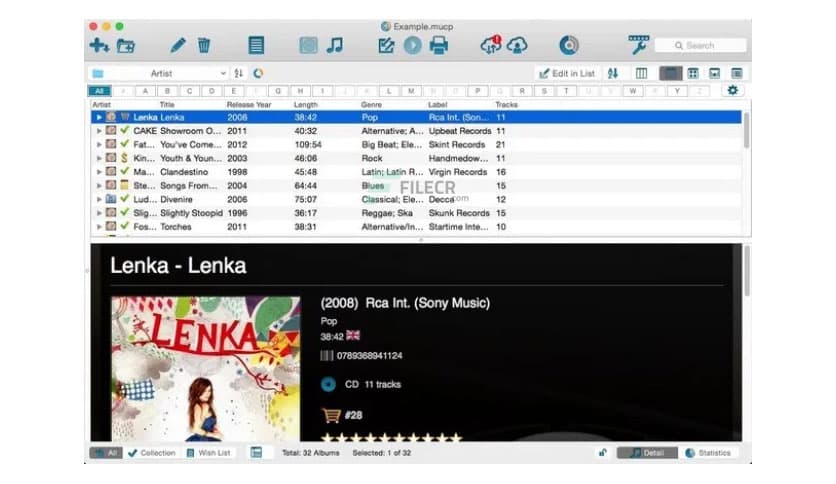Click the toolbar list document icon

coord(256,45)
